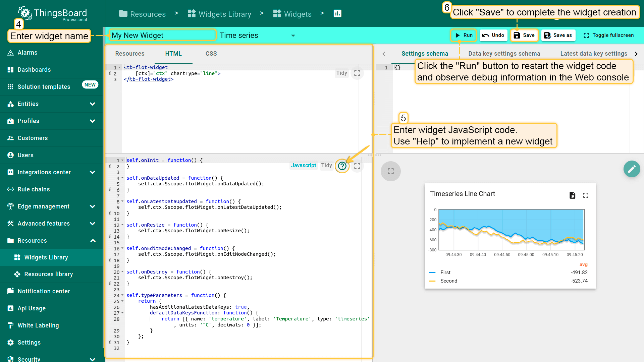Click fullscreen icon of the JavaScript editor
The width and height of the screenshot is (644, 362).
pyautogui.click(x=357, y=166)
